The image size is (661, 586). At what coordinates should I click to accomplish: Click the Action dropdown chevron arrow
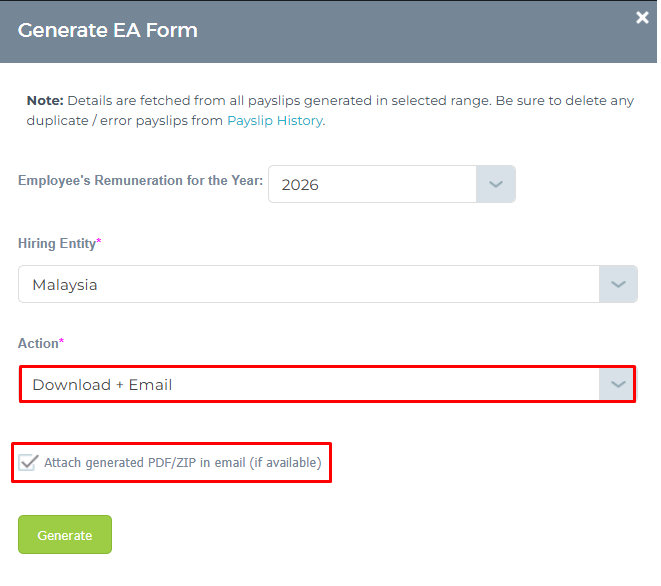[x=618, y=384]
